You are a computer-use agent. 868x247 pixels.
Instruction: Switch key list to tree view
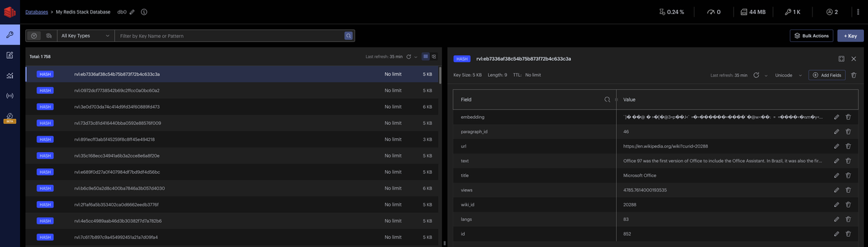[433, 57]
